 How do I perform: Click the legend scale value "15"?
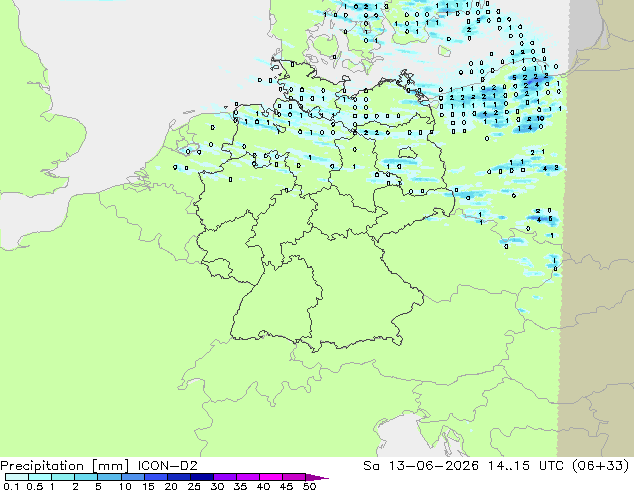tap(148, 486)
